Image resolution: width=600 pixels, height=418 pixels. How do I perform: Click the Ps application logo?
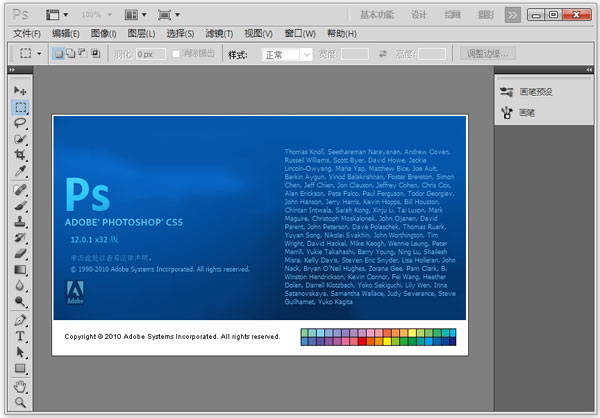pos(20,15)
